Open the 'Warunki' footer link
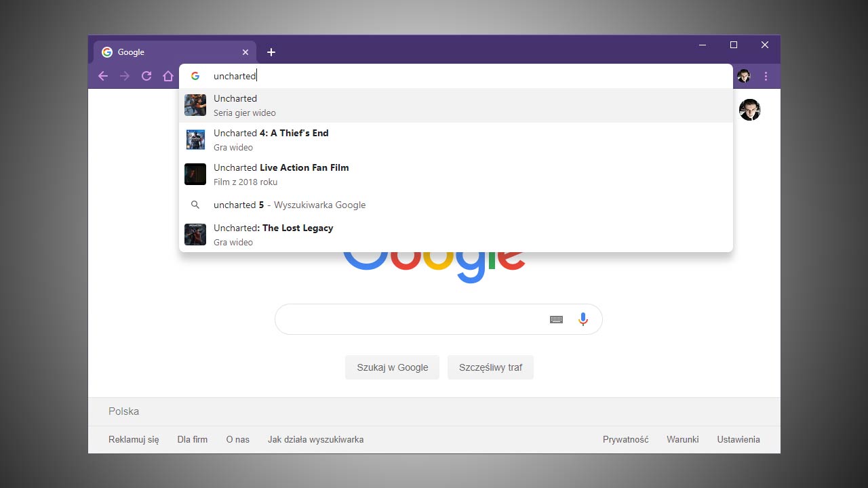Image resolution: width=868 pixels, height=488 pixels. point(683,439)
